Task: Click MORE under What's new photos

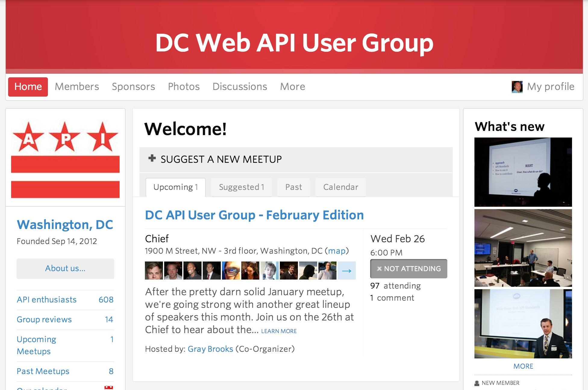Action: pyautogui.click(x=523, y=366)
